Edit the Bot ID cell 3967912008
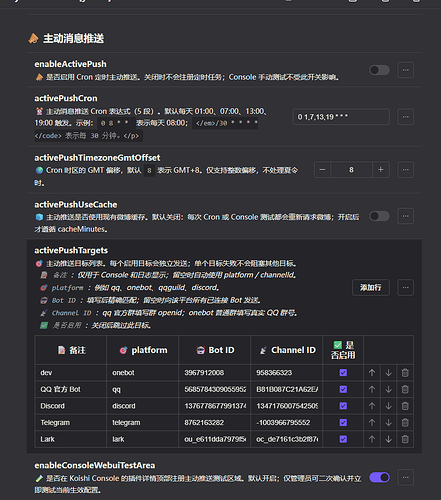The height and width of the screenshot is (500, 441). click(x=215, y=373)
